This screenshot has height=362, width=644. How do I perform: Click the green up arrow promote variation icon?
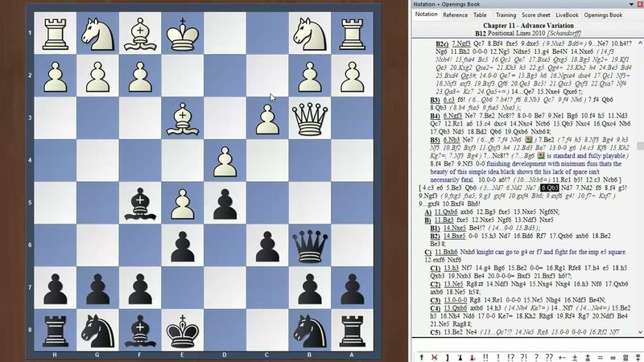click(420, 356)
